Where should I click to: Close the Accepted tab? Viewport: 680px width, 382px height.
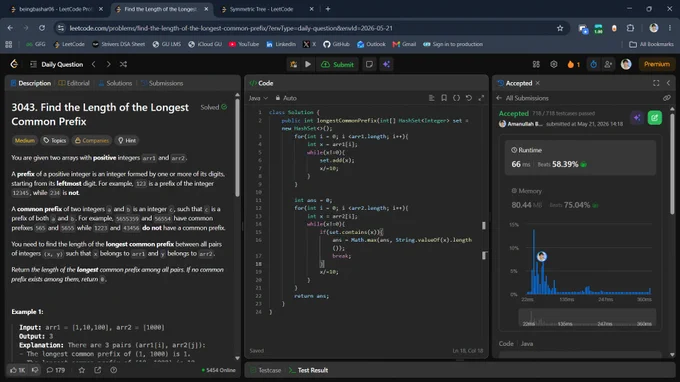[538, 83]
